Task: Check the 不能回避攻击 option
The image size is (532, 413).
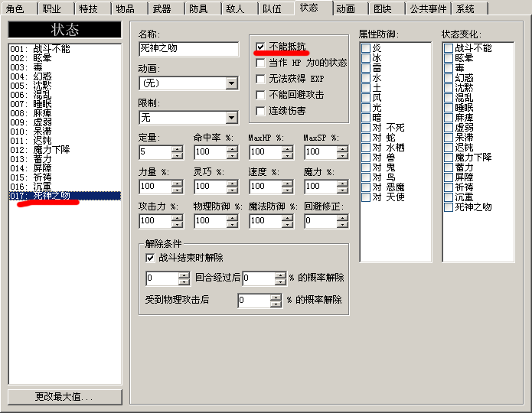Action: (x=260, y=95)
